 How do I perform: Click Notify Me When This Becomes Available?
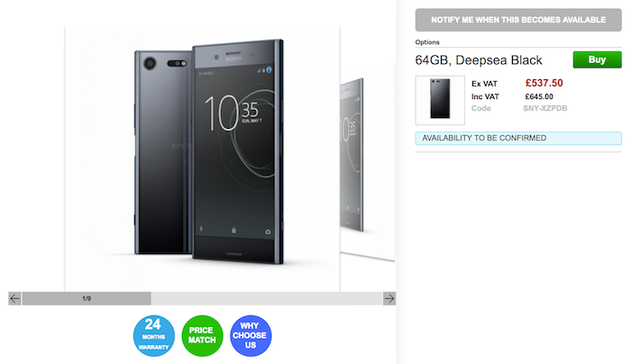click(518, 20)
